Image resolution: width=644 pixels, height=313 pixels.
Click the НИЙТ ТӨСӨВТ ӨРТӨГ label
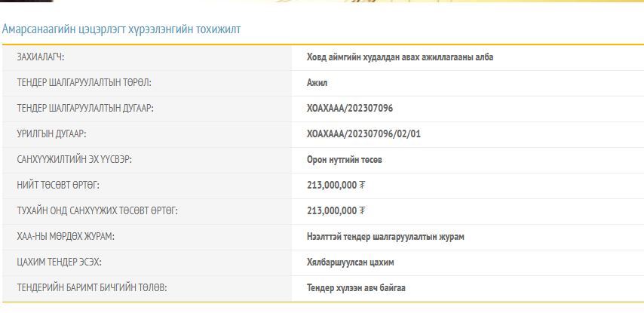pos(58,185)
